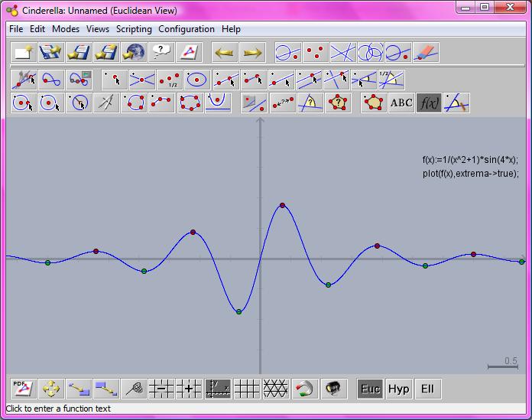This screenshot has width=532, height=420.
Task: Choose the ABC text tool
Action: coord(401,103)
